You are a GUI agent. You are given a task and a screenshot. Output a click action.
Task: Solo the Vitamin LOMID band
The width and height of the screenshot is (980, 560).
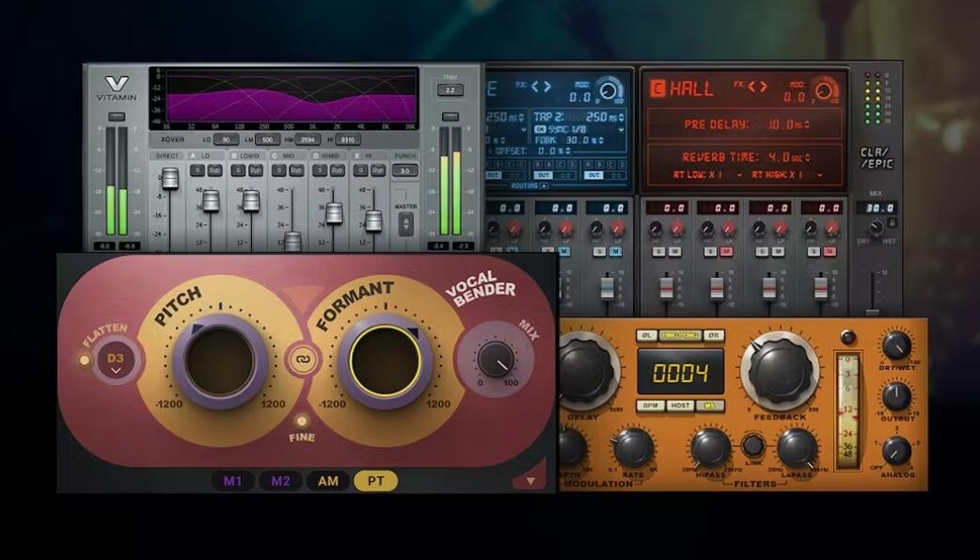point(238,170)
